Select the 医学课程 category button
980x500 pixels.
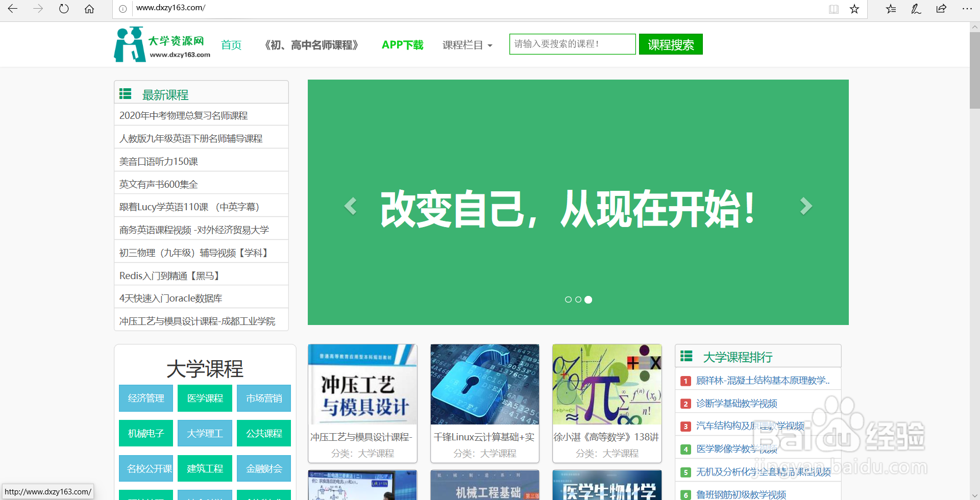(x=205, y=398)
